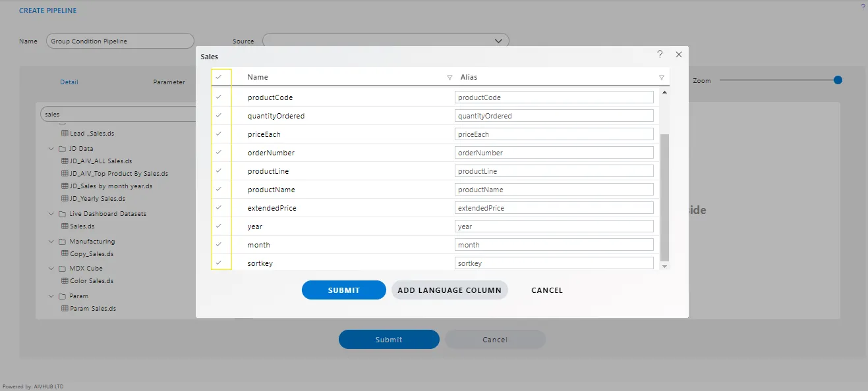Collapse the JD Data folder

pos(51,149)
